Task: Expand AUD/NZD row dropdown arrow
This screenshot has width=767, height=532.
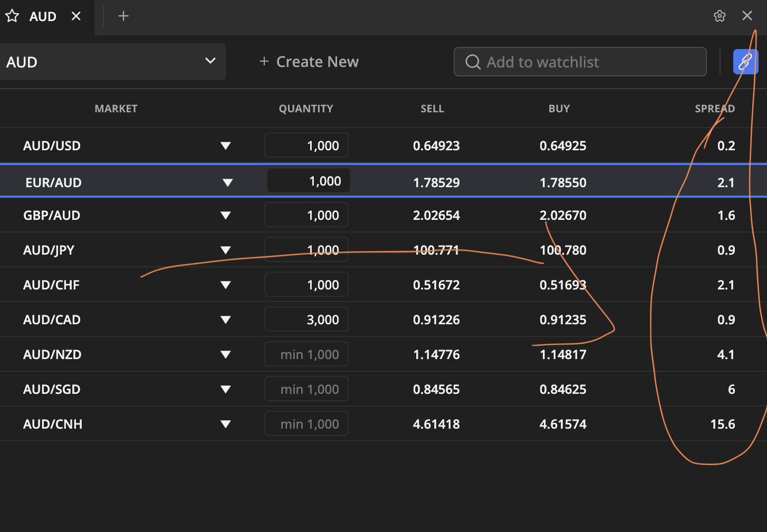Action: (x=226, y=354)
